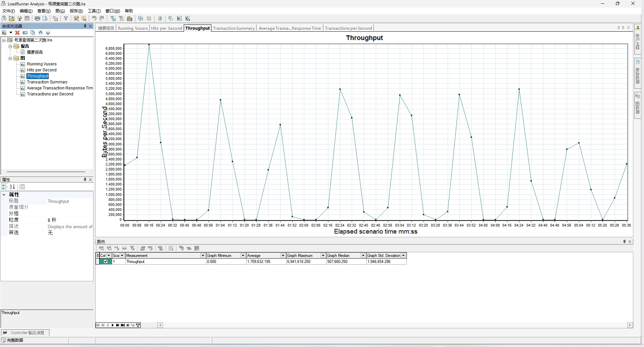Viewport: 644px width, 347px height.
Task: Click the blue down arrow icon
Action: (48, 33)
